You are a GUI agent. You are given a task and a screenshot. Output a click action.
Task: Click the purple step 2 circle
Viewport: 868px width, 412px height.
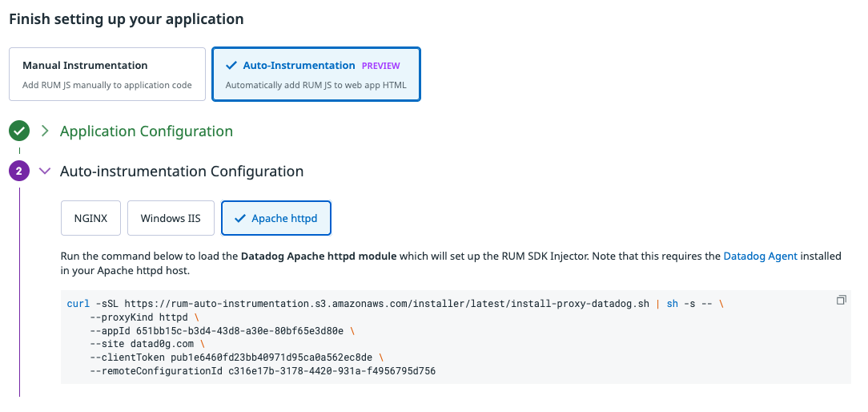click(x=19, y=172)
